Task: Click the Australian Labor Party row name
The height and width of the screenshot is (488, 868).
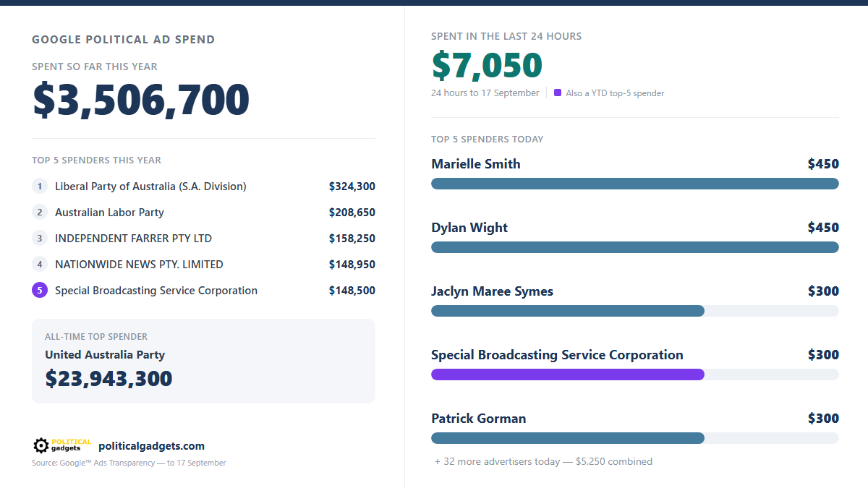Action: (109, 213)
